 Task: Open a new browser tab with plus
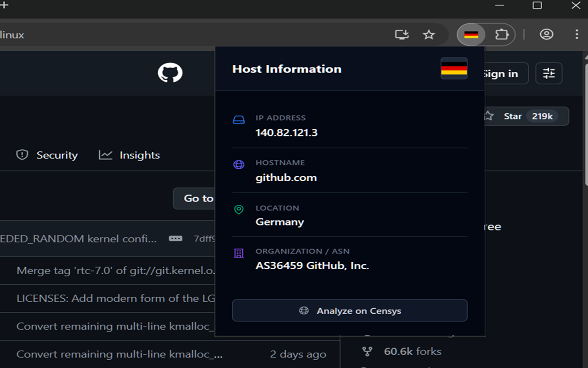(x=4, y=6)
